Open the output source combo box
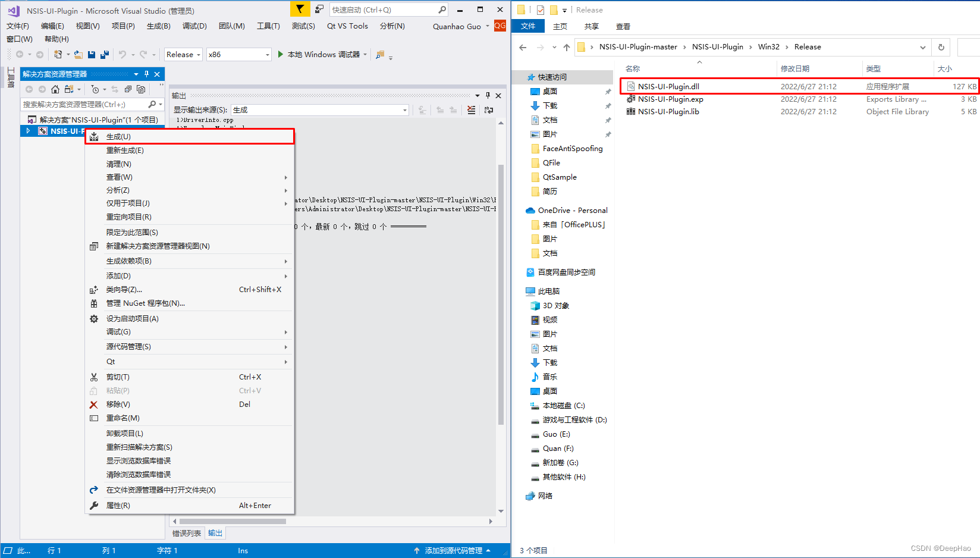Image resolution: width=980 pixels, height=558 pixels. tap(320, 109)
